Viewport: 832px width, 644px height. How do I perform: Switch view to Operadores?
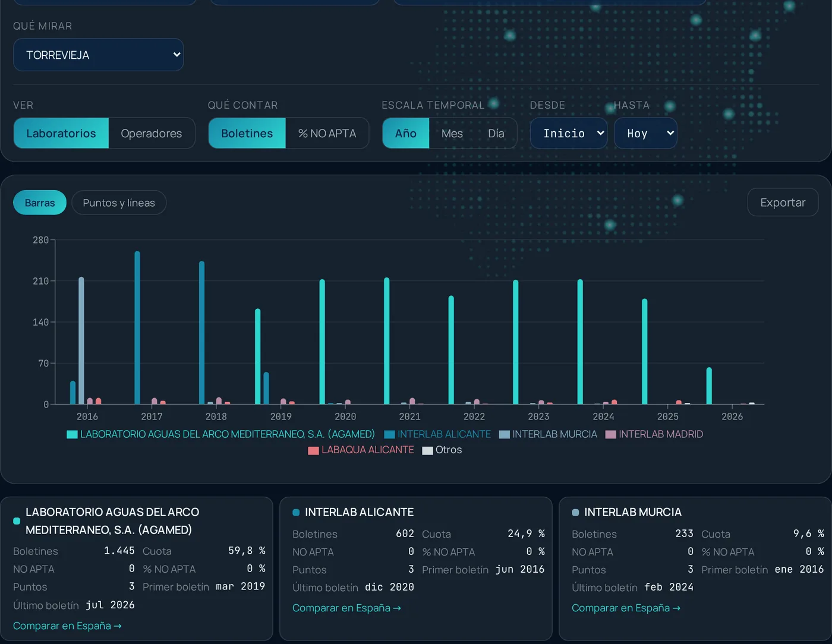152,133
